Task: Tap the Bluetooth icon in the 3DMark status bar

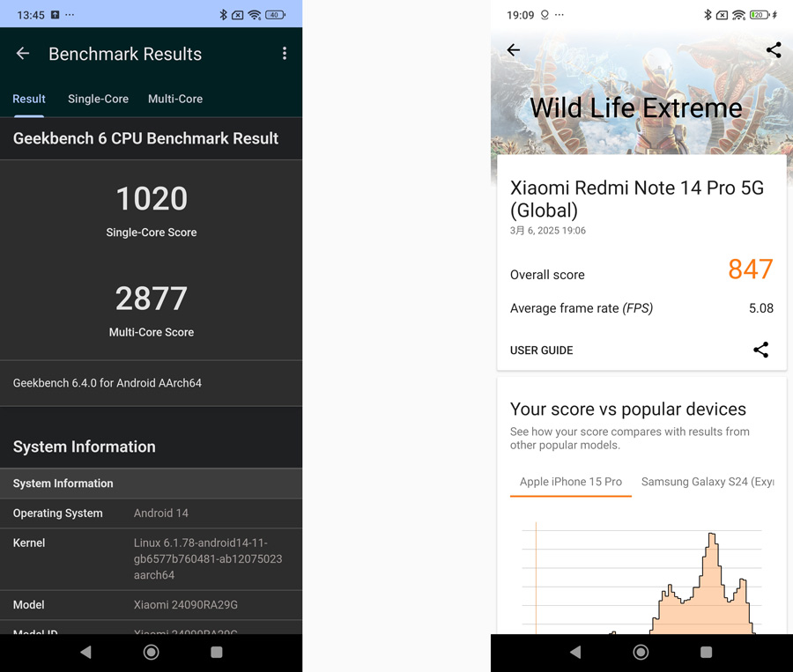Action: (x=708, y=15)
